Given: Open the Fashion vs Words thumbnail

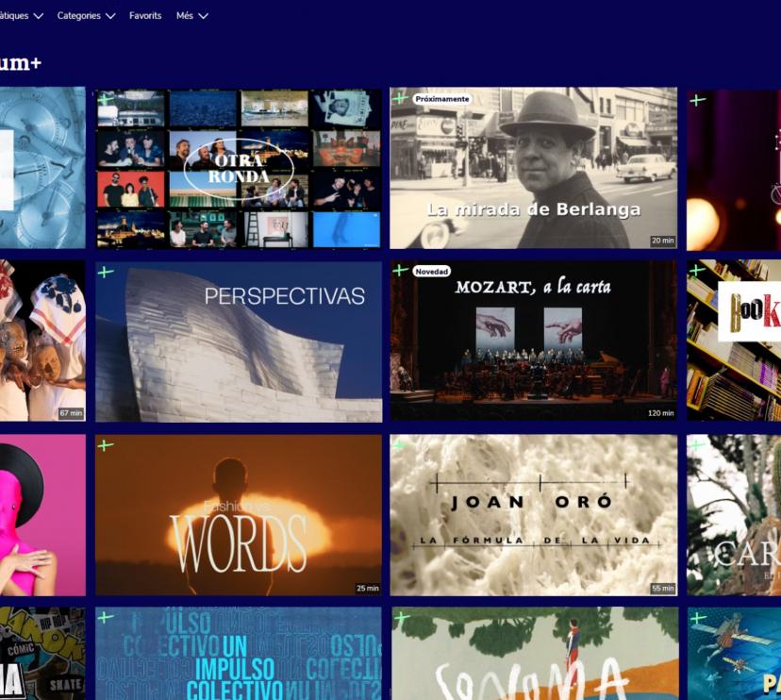Looking at the screenshot, I should coord(239,515).
